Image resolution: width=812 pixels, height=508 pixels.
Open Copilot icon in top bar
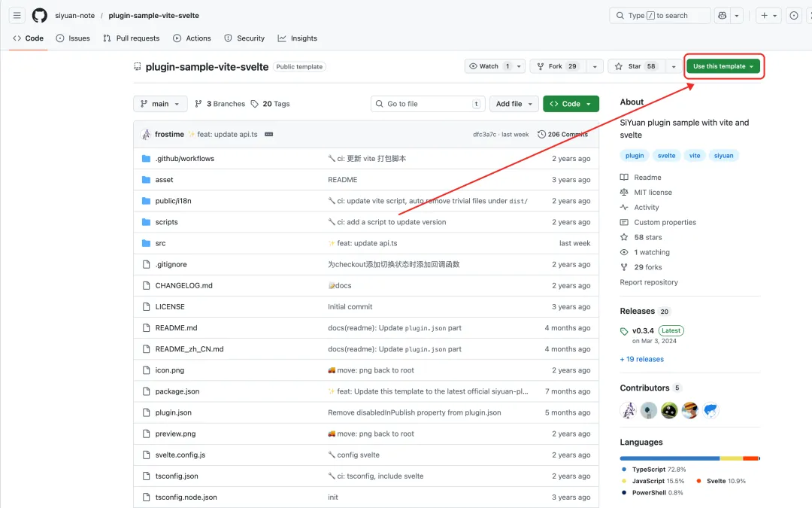[723, 16]
